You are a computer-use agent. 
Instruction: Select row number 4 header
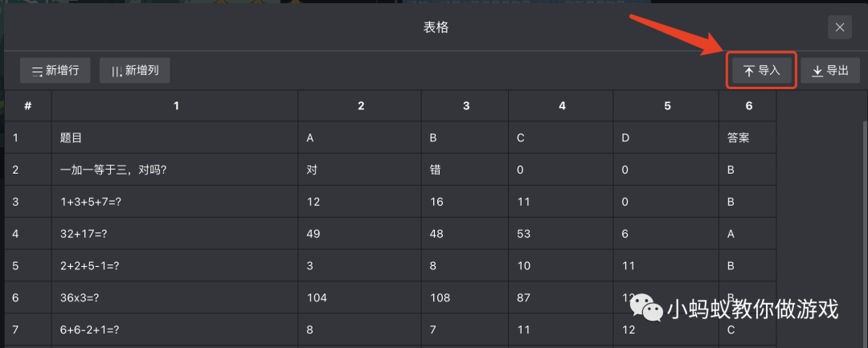point(27,234)
